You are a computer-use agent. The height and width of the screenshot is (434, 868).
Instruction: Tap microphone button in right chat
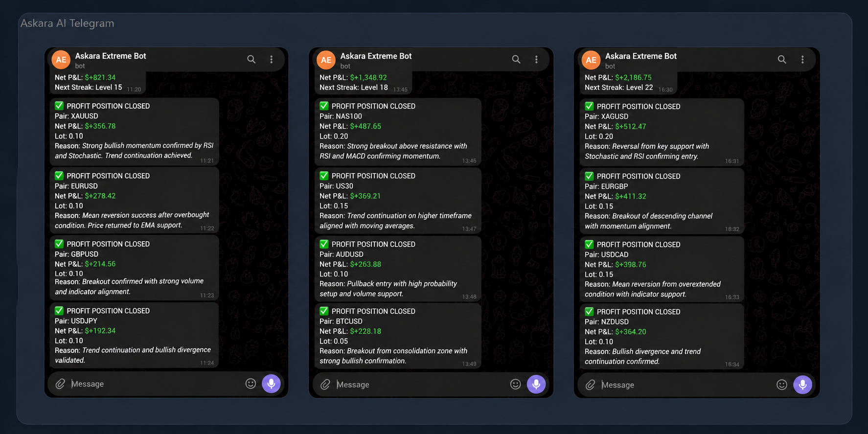[802, 385]
